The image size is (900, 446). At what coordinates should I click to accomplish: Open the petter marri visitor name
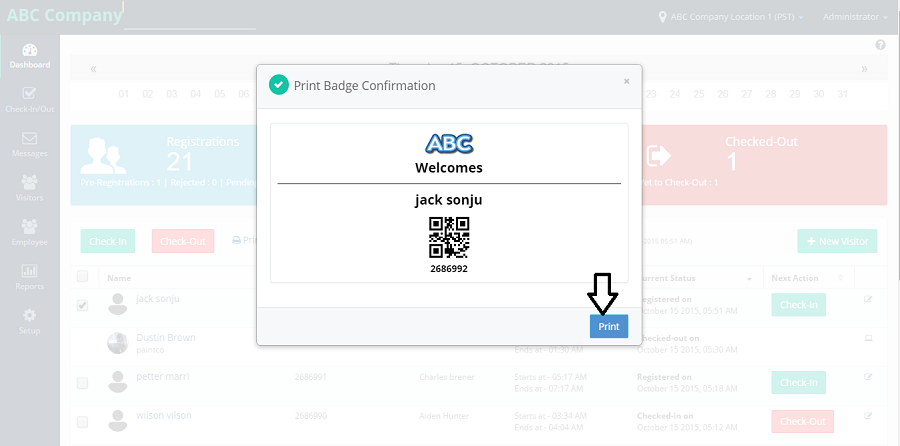click(162, 377)
